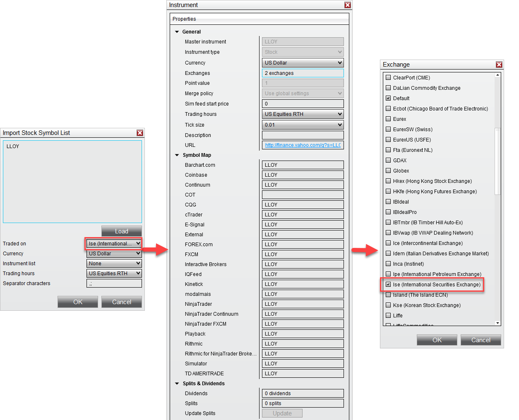Screen dimensions: 519x420
Task: Check the Inca (Instinet) checkbox
Action: (388, 264)
